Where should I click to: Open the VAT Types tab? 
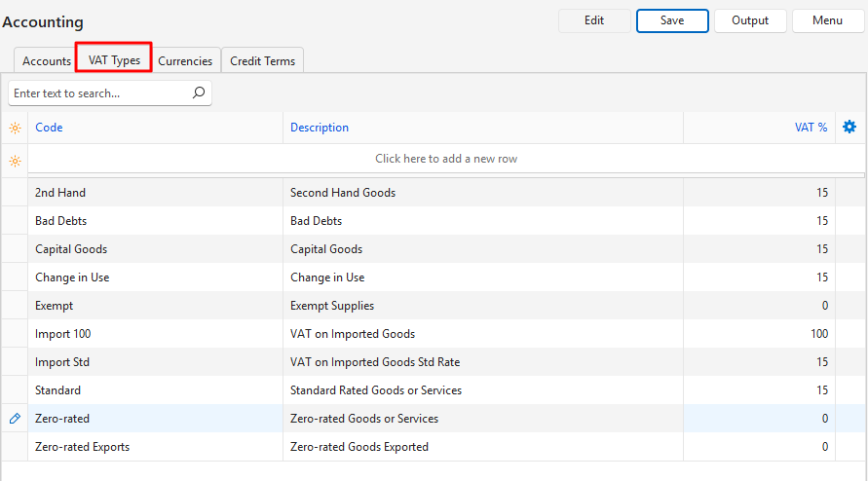pos(114,60)
